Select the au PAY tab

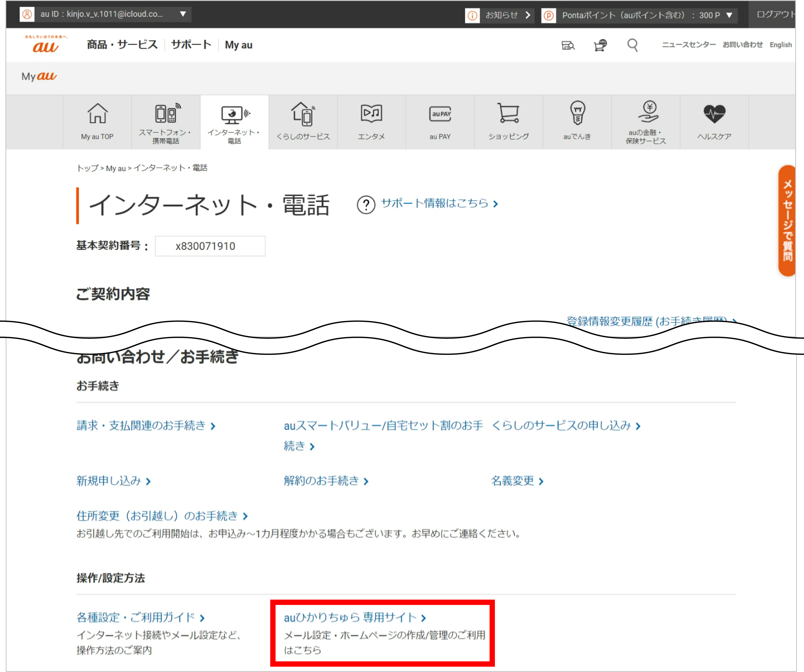click(440, 122)
